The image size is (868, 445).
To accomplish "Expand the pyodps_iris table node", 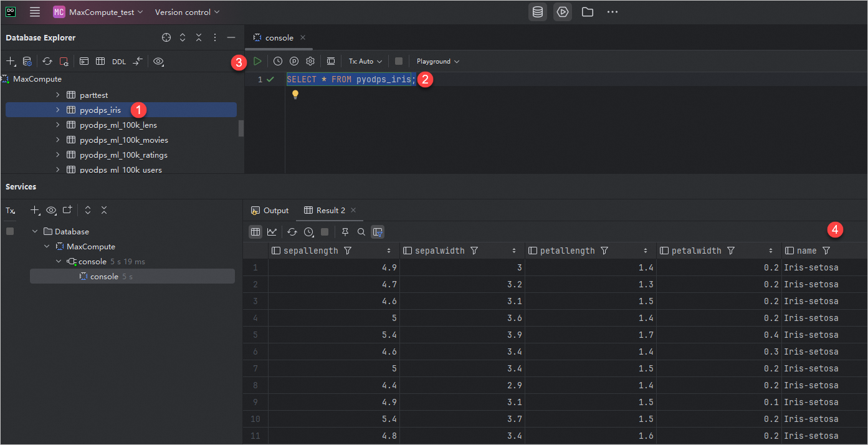I will coord(57,110).
